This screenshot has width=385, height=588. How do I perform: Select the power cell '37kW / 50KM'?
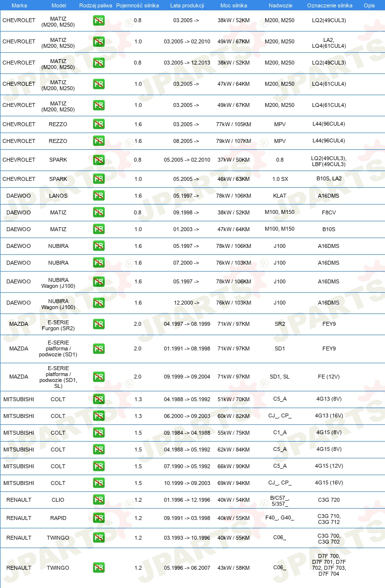234,160
